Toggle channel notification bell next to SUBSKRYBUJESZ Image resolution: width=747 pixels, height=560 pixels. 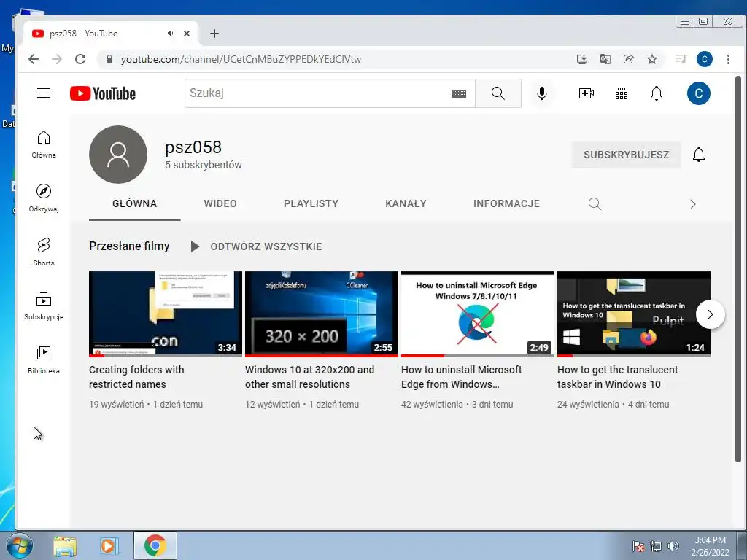pyautogui.click(x=698, y=155)
